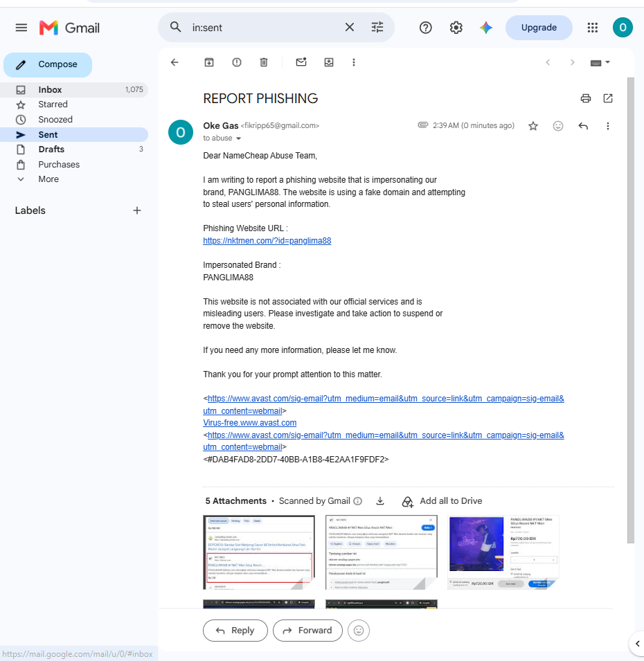
Task: Open the Virus-free.www.avast.com link
Action: pyautogui.click(x=250, y=423)
